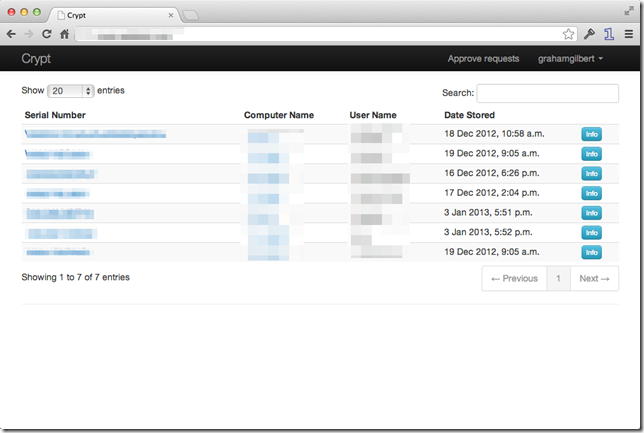Open Info for 19 Dec 2012 first row
Screen dimensions: 644x433
[x=591, y=154]
